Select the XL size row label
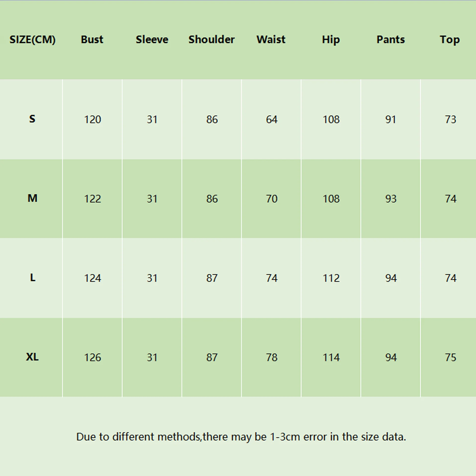The height and width of the screenshot is (476, 476). (32, 357)
